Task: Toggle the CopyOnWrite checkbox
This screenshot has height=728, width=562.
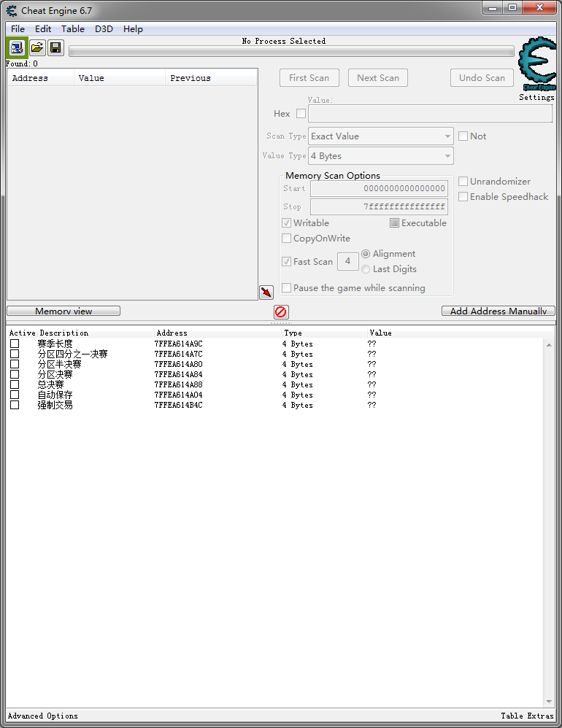Action: point(287,239)
